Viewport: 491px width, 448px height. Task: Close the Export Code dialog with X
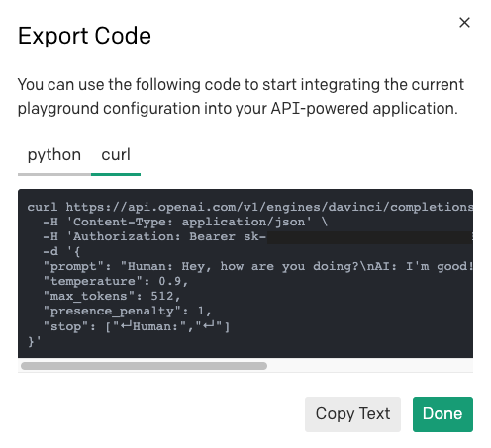(464, 23)
